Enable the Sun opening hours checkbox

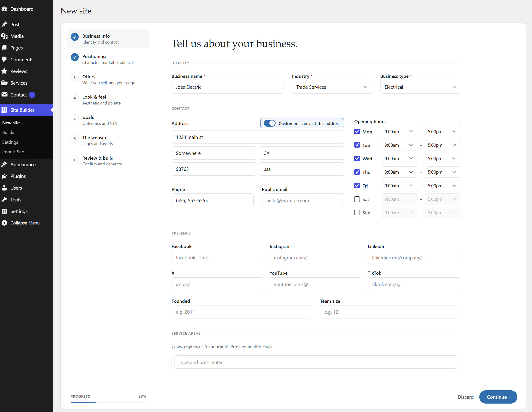coord(357,213)
